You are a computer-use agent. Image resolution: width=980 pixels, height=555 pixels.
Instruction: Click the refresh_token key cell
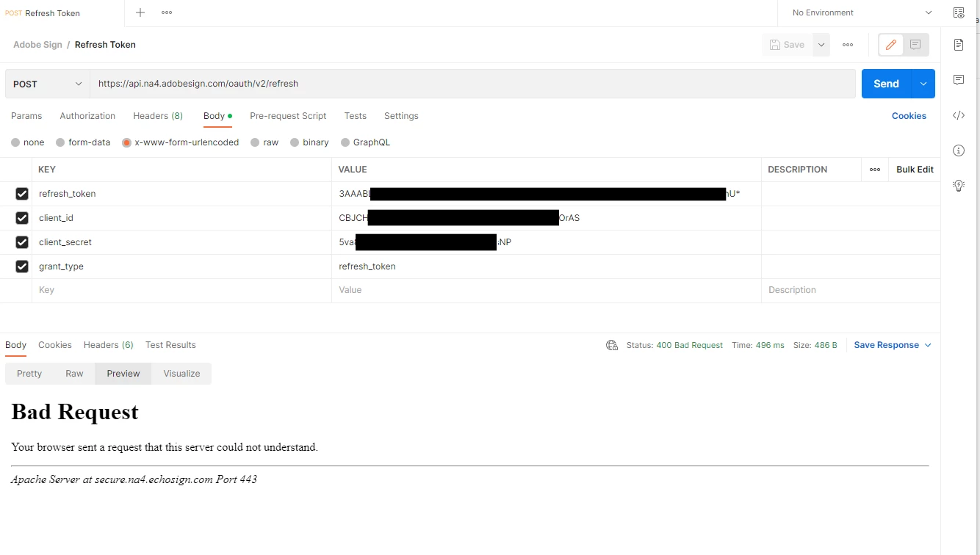pyautogui.click(x=181, y=194)
